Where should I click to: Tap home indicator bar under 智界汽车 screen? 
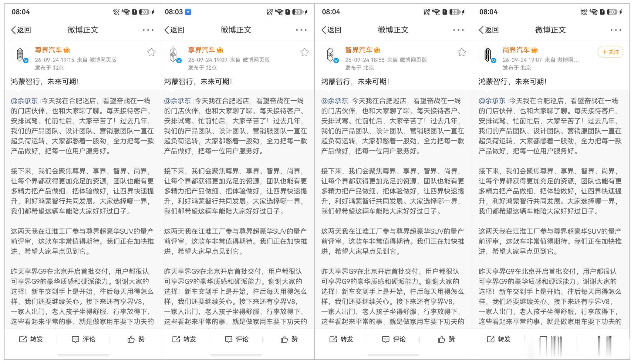coord(393,355)
